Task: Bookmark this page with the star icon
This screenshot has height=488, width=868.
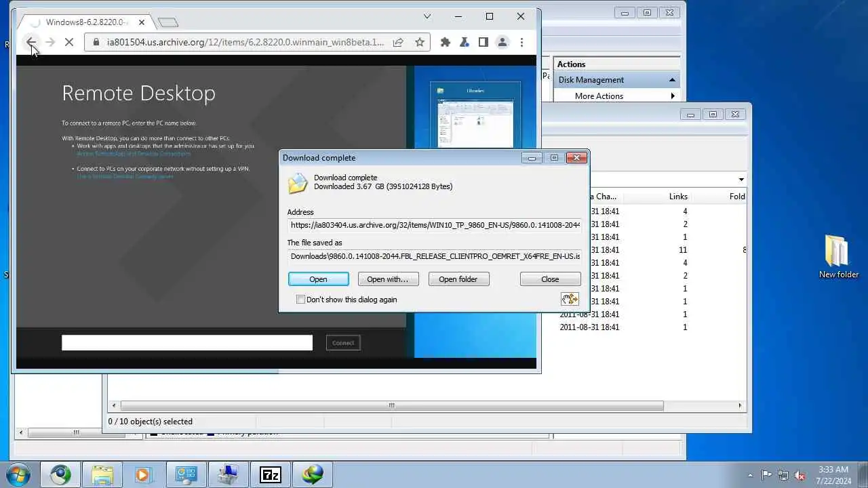Action: (x=420, y=42)
